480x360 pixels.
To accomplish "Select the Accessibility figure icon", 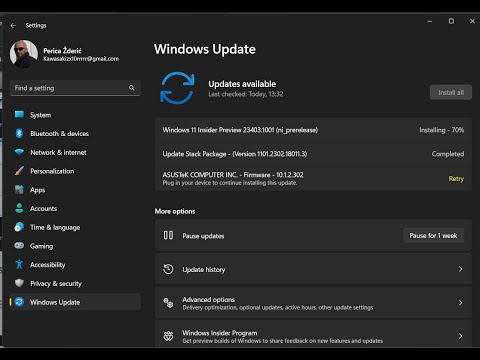I will [x=19, y=264].
